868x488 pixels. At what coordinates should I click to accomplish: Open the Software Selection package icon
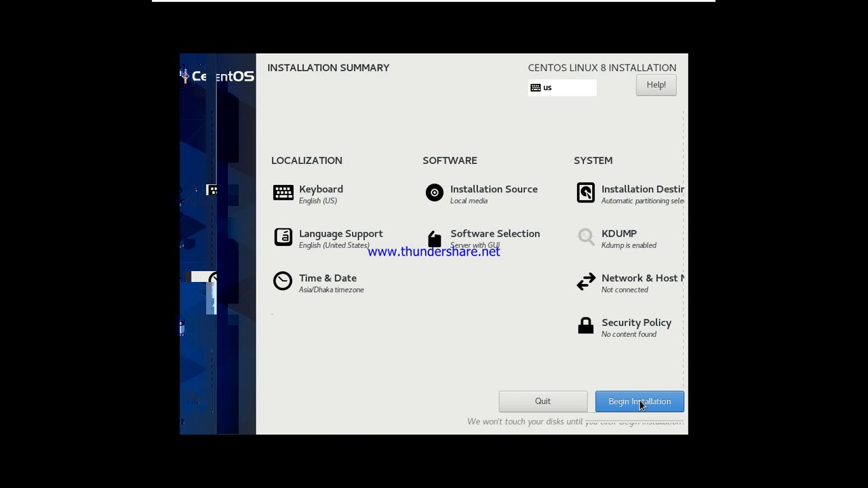click(x=435, y=239)
